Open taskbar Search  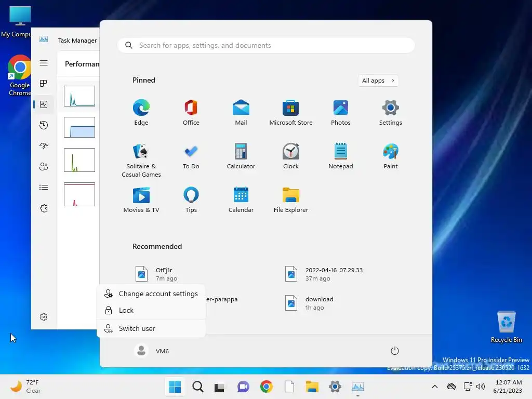(x=198, y=387)
